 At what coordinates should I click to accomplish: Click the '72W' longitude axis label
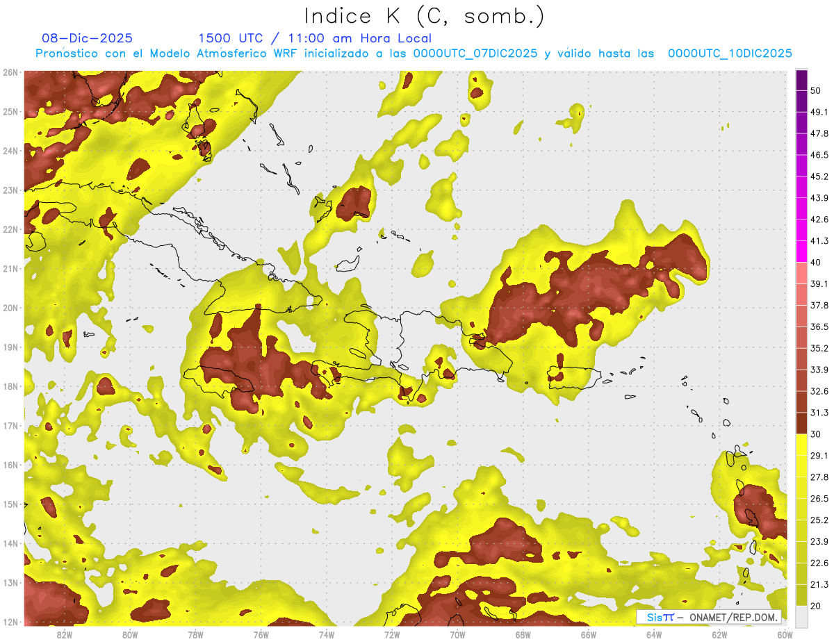392,635
